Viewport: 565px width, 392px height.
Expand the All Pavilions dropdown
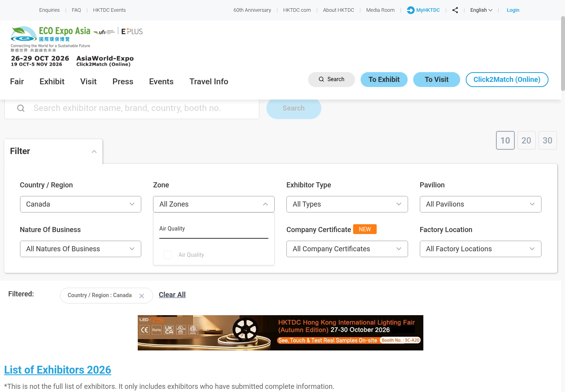click(481, 204)
